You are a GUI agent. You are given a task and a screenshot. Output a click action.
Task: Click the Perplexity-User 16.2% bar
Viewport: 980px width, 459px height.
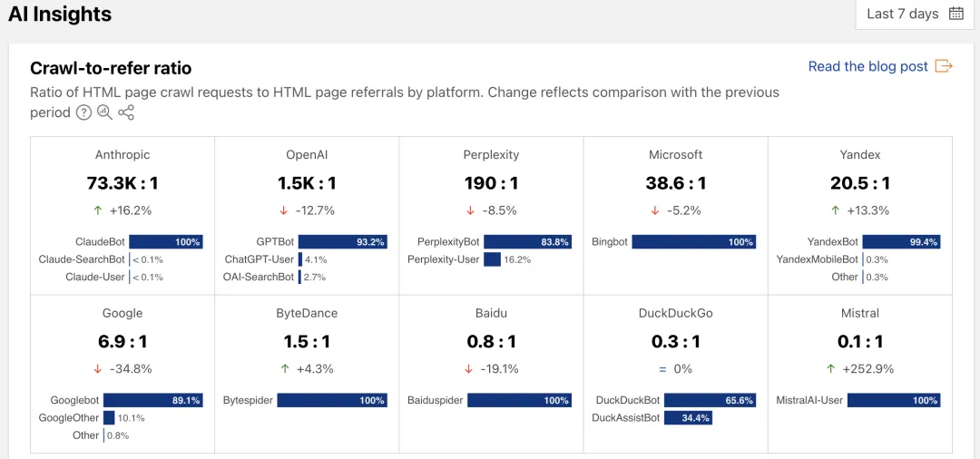(x=492, y=259)
